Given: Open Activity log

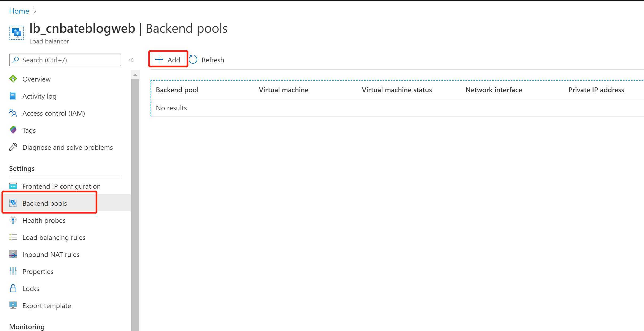Looking at the screenshot, I should [x=39, y=96].
